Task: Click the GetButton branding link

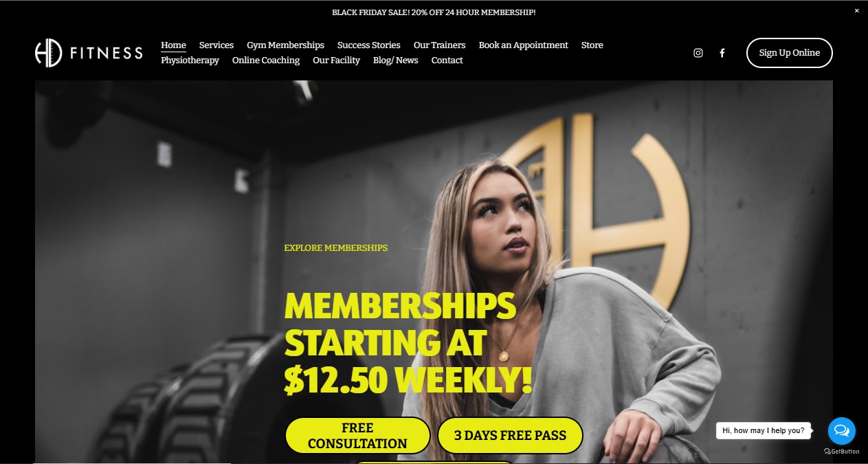Action: [x=842, y=452]
